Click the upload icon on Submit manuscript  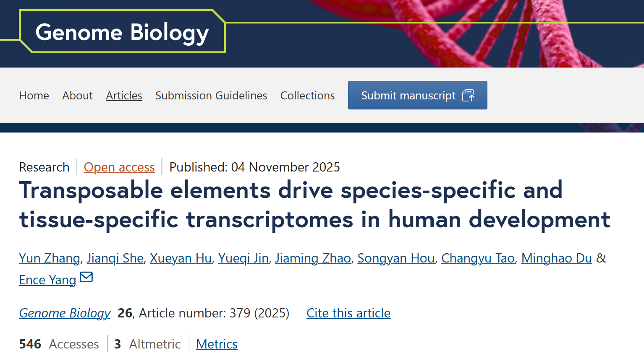tap(468, 96)
